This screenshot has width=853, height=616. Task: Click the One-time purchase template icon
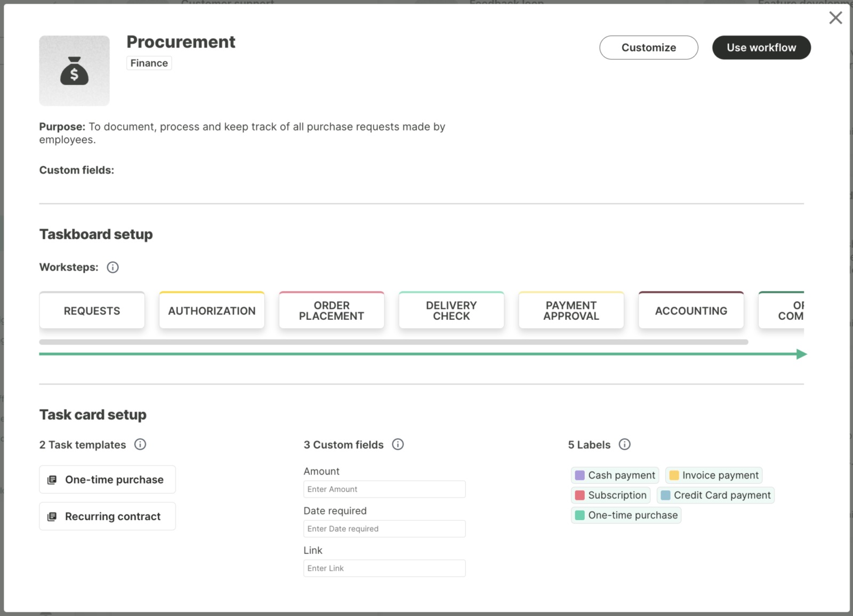click(52, 480)
